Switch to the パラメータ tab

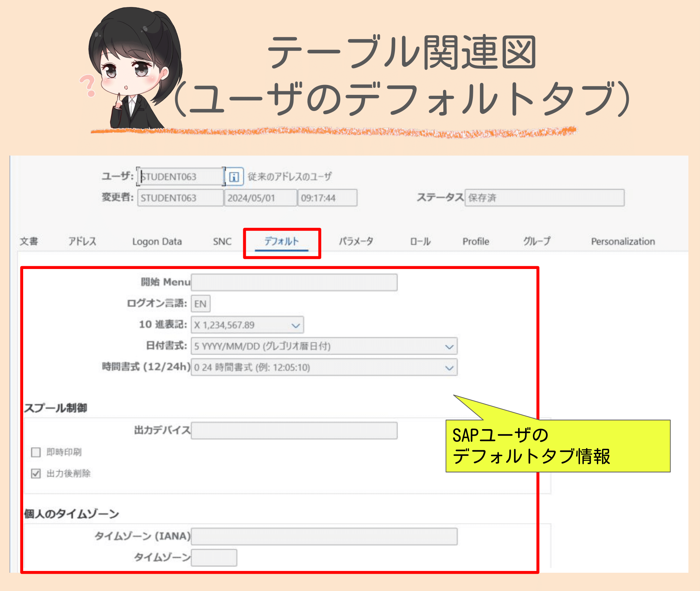pyautogui.click(x=356, y=241)
